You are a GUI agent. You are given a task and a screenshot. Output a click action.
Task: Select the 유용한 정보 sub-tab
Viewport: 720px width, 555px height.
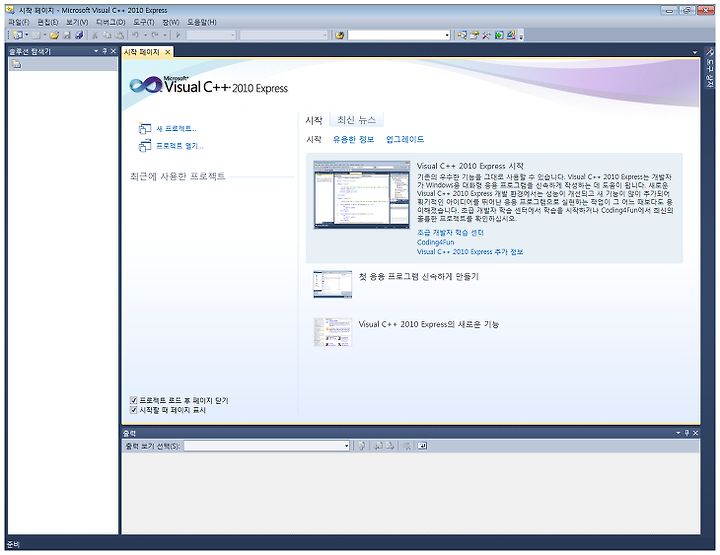[353, 139]
